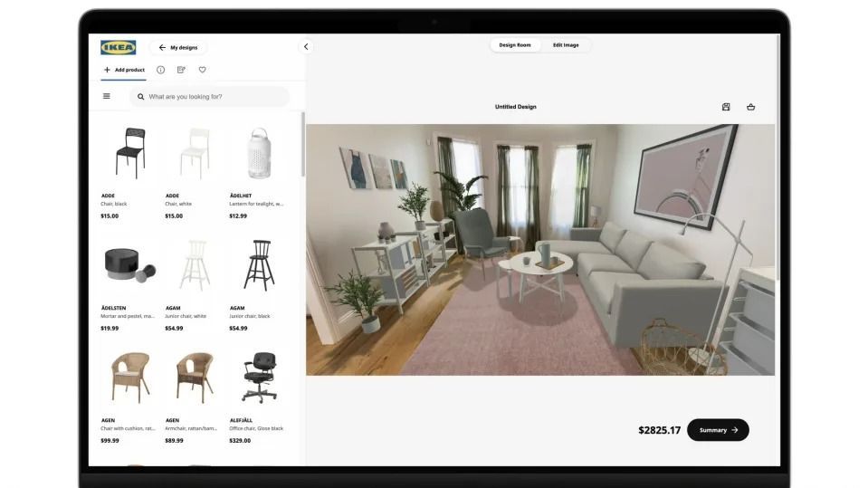This screenshot has height=488, width=868.
Task: Choose the ALEFJÄLL office chair
Action: click(259, 377)
